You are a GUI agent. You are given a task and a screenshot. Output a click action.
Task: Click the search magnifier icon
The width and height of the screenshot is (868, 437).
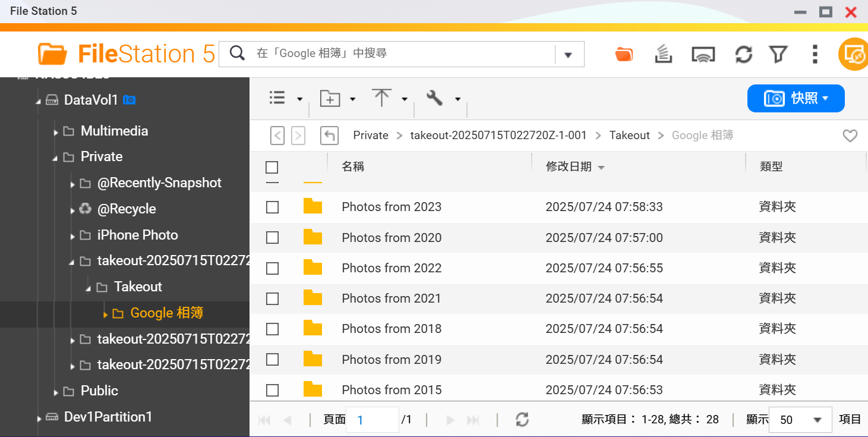tap(237, 54)
